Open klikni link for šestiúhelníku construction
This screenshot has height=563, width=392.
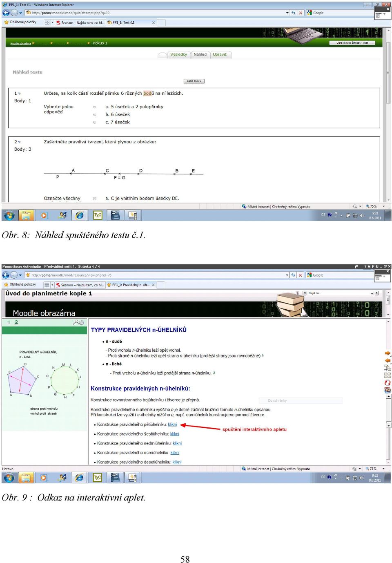pyautogui.click(x=175, y=434)
